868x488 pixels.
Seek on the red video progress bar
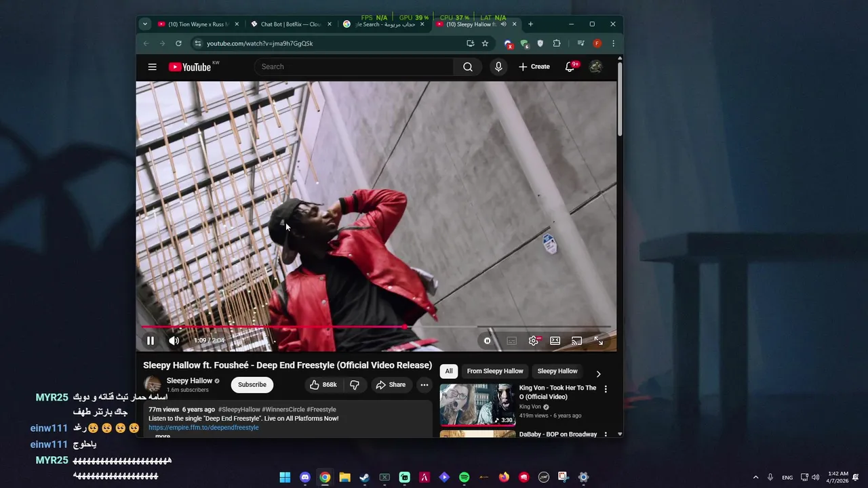(376, 327)
